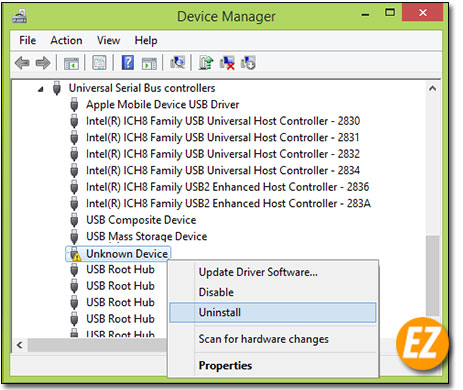Select Universal Host Controller - 2834
Image resolution: width=463 pixels, height=390 pixels.
[x=223, y=171]
